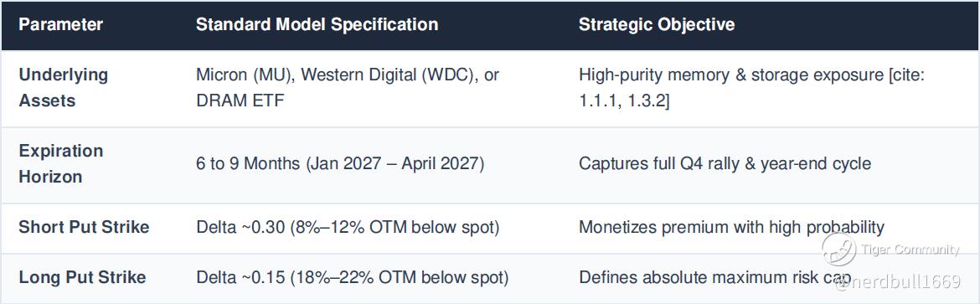Viewport: 980px width, 304px height.
Task: Select the Strategic Objective column header
Action: 657,24
